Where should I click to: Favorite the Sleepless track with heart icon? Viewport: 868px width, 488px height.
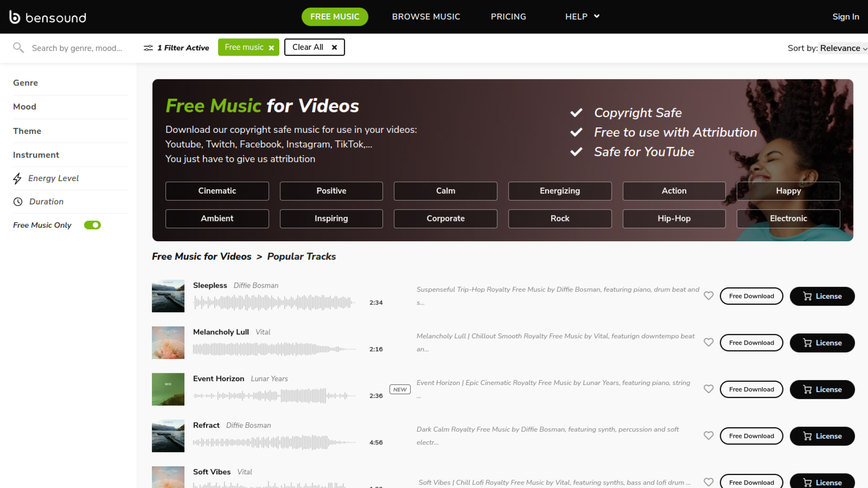coord(708,296)
